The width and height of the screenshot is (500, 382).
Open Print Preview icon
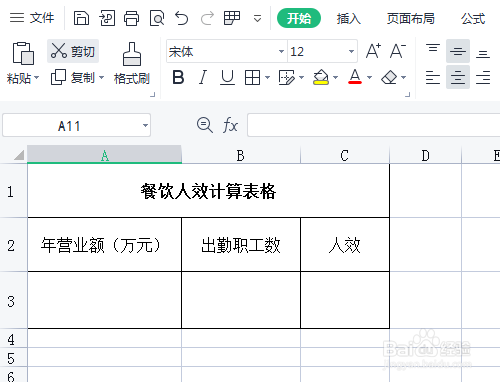(157, 18)
